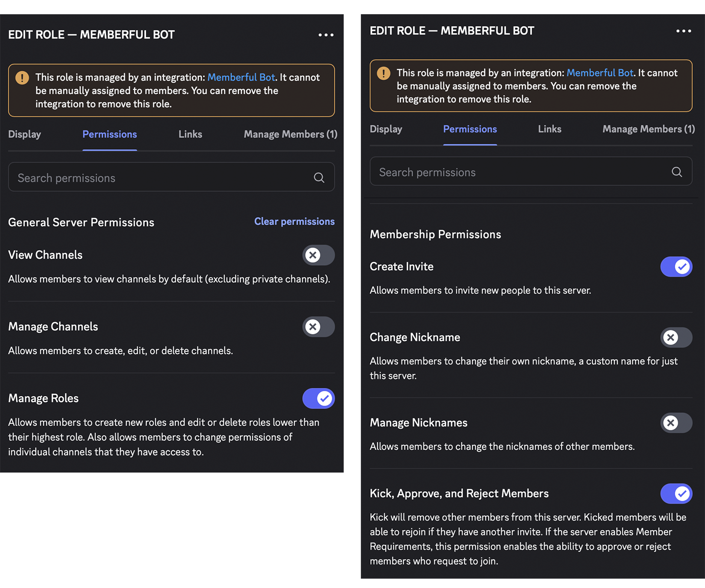The height and width of the screenshot is (588, 705).
Task: Click 'Allows members to change the nicknames' description
Action: tap(502, 447)
